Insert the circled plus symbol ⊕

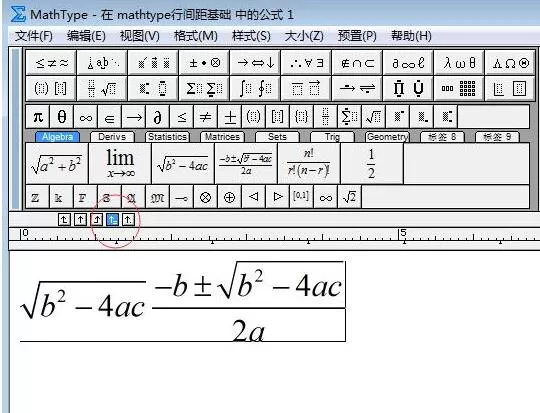point(230,197)
